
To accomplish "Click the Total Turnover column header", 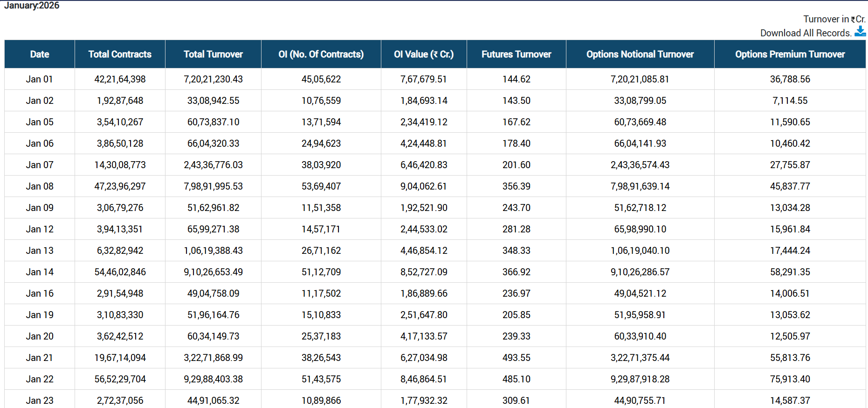I will 213,54.
